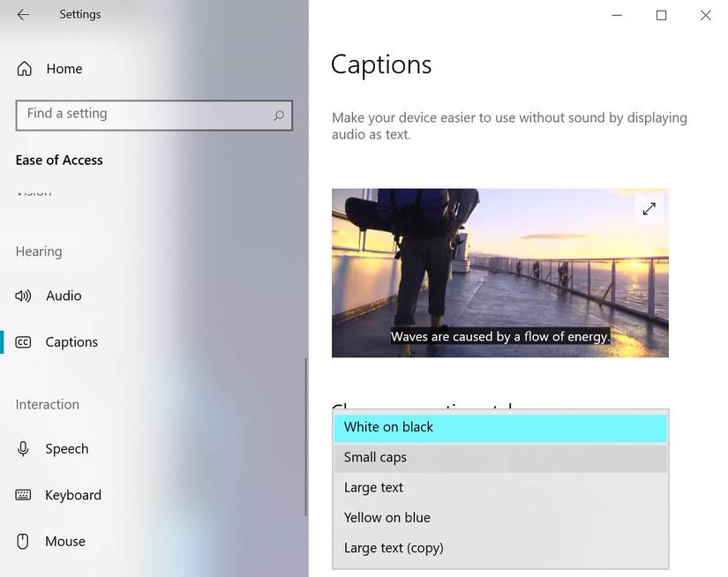The height and width of the screenshot is (577, 728).
Task: Expand the caption preview using the fullscreen arrows
Action: 649,208
